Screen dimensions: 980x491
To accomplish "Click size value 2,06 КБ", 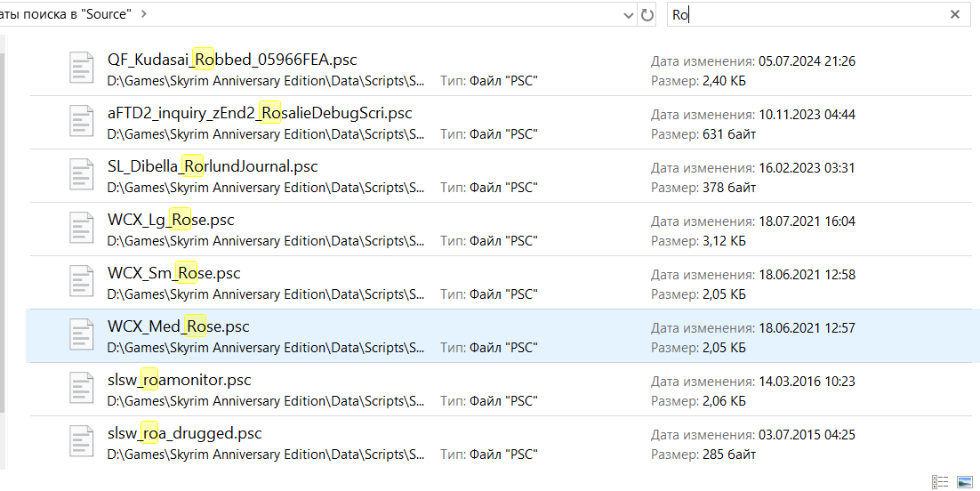I will coord(724,400).
